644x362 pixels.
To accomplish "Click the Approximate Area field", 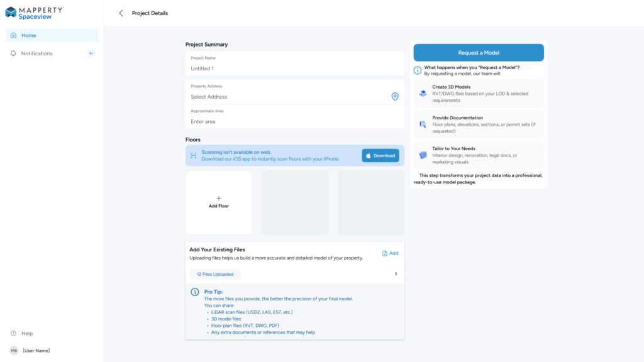I will pyautogui.click(x=294, y=121).
